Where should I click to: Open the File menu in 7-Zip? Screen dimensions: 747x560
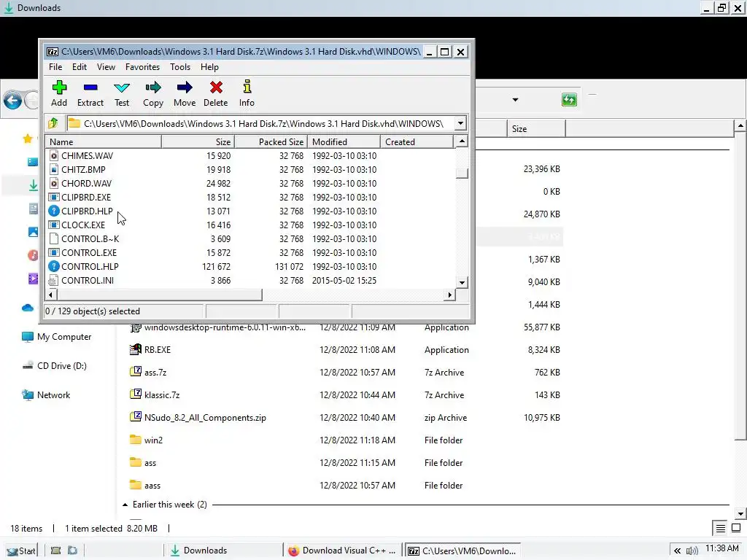55,67
